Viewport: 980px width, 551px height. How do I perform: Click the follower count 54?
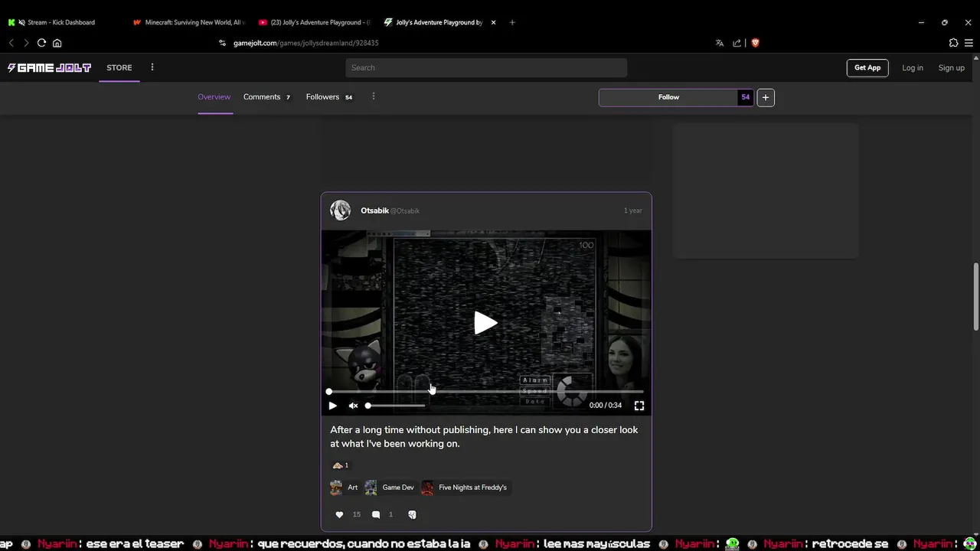(x=745, y=97)
